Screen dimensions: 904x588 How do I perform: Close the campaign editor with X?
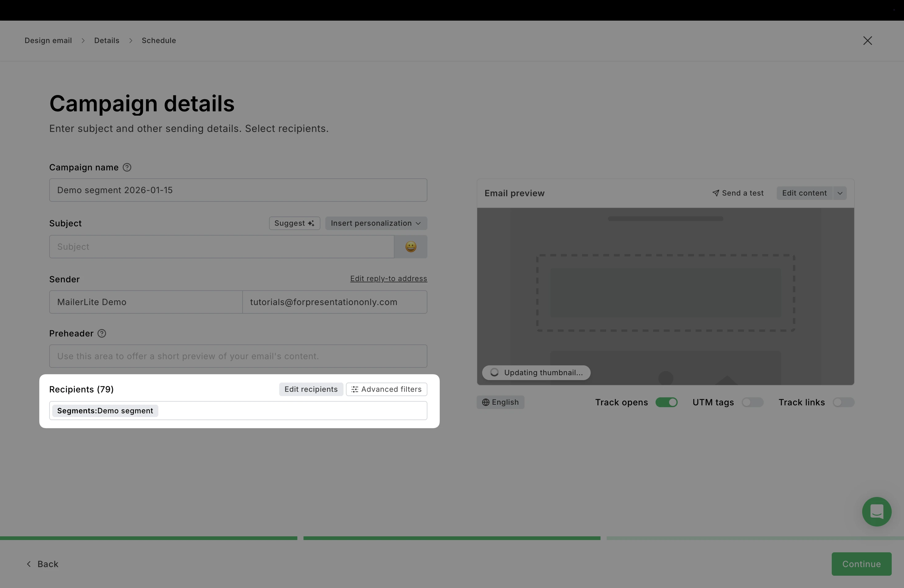point(867,41)
